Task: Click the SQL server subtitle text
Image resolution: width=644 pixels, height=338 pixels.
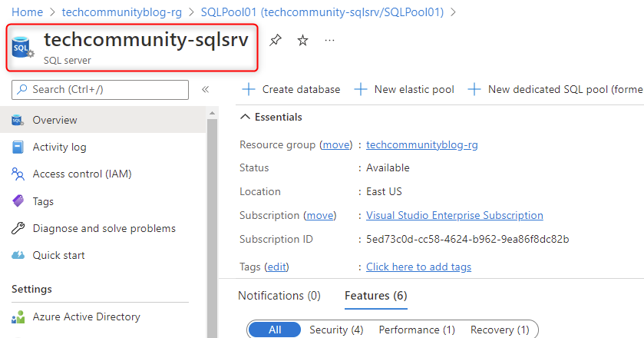Action: click(67, 61)
